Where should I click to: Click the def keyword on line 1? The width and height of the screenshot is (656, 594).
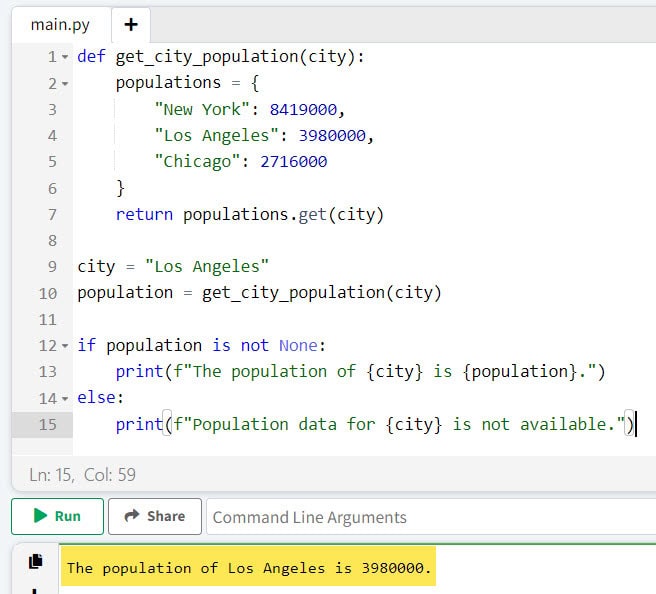point(92,56)
